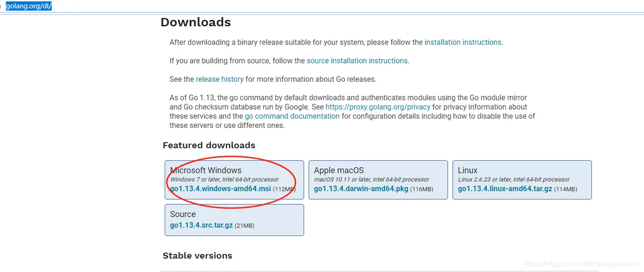Open the source installation instructions link
Viewport: 644px width, 272px height.
pyautogui.click(x=357, y=61)
